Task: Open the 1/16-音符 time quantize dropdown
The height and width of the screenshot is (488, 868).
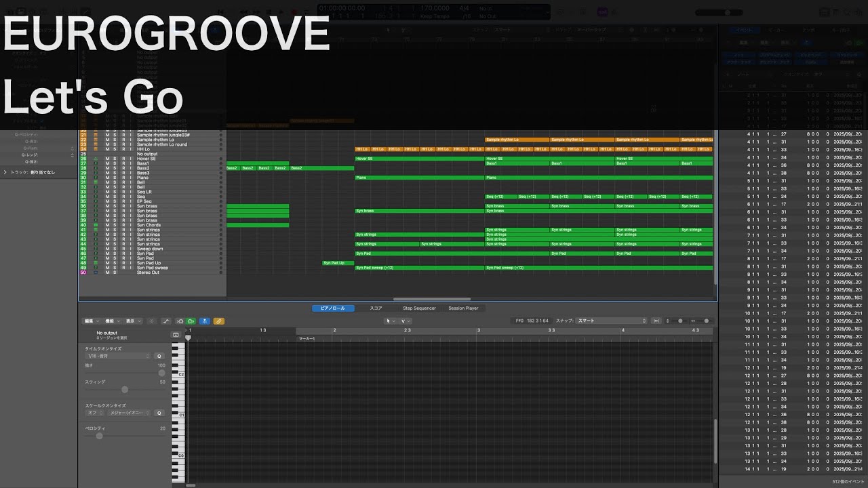Action: click(118, 356)
